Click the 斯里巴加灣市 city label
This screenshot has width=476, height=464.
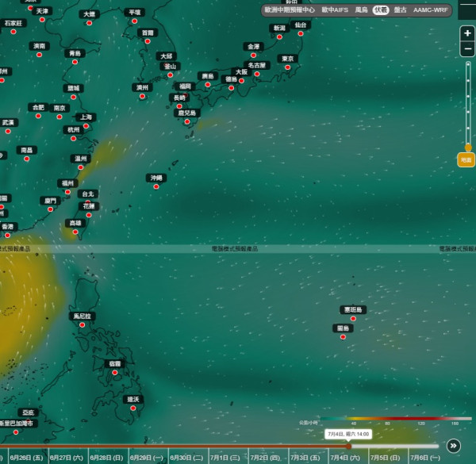17,424
